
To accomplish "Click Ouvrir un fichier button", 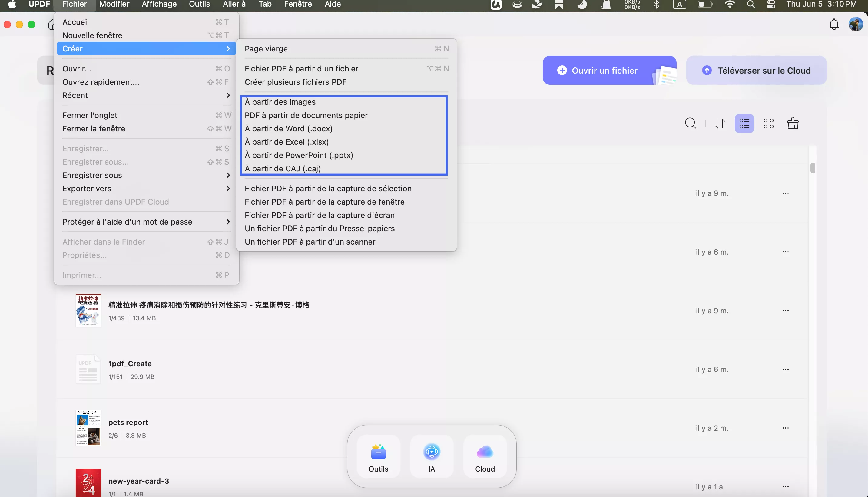I will (x=609, y=70).
